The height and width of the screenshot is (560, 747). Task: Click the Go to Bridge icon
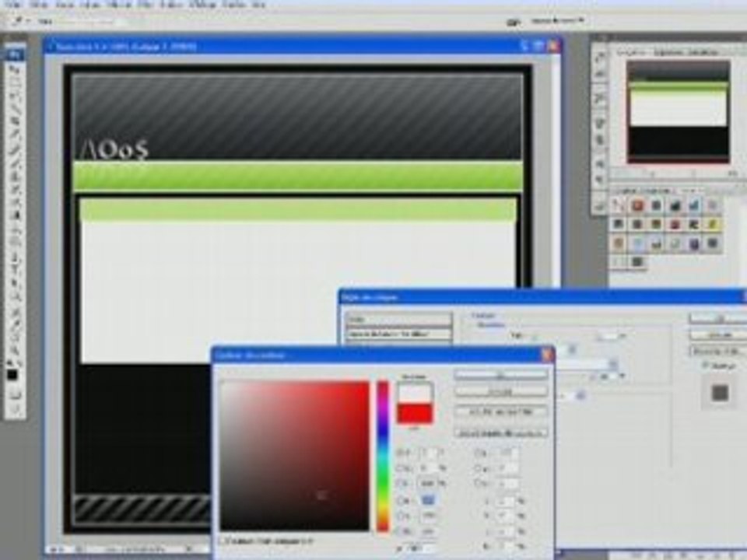tap(513, 22)
